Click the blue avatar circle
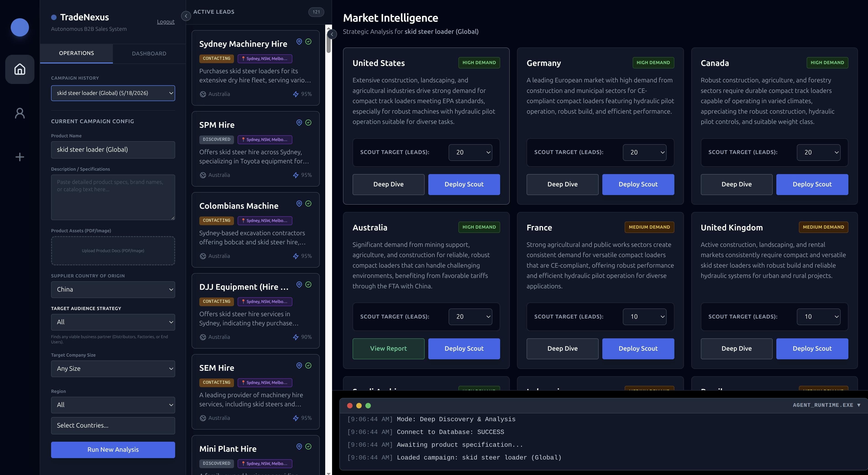 [20, 27]
